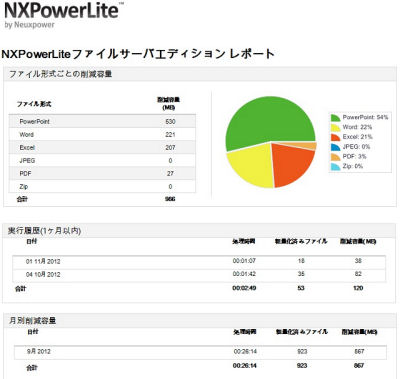Click the orange-red Excel legend swatch
The image size is (400, 379).
[x=336, y=137]
